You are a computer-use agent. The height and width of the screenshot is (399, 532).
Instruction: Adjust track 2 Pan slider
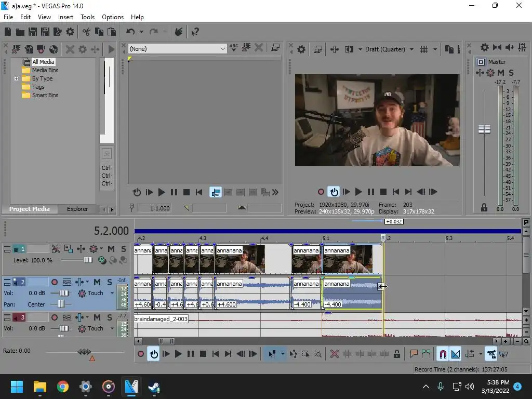click(x=61, y=304)
